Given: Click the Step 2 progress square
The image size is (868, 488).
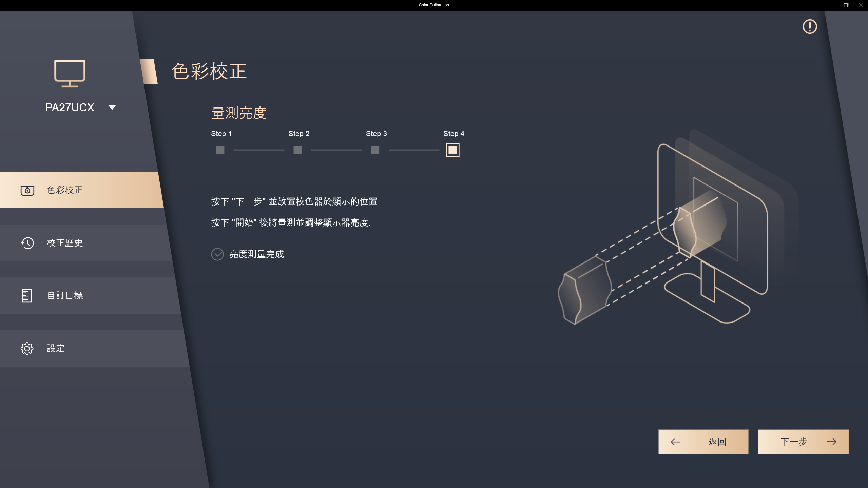Looking at the screenshot, I should click(x=297, y=150).
